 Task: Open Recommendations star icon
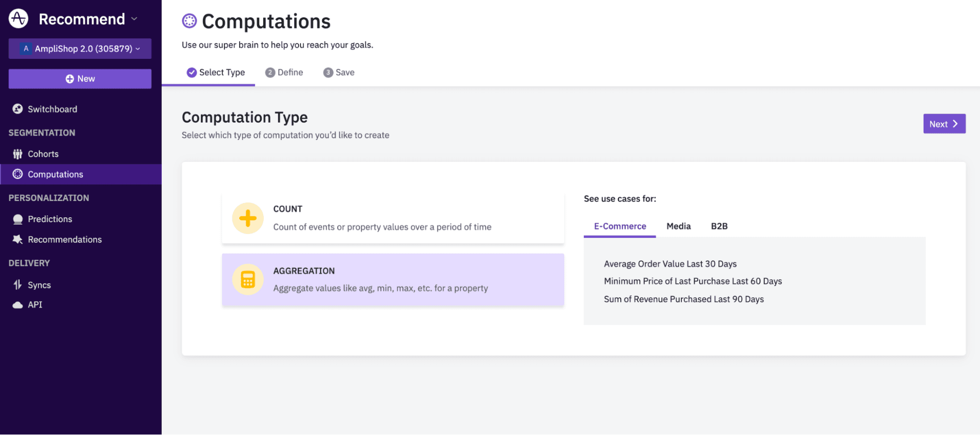[x=18, y=239]
